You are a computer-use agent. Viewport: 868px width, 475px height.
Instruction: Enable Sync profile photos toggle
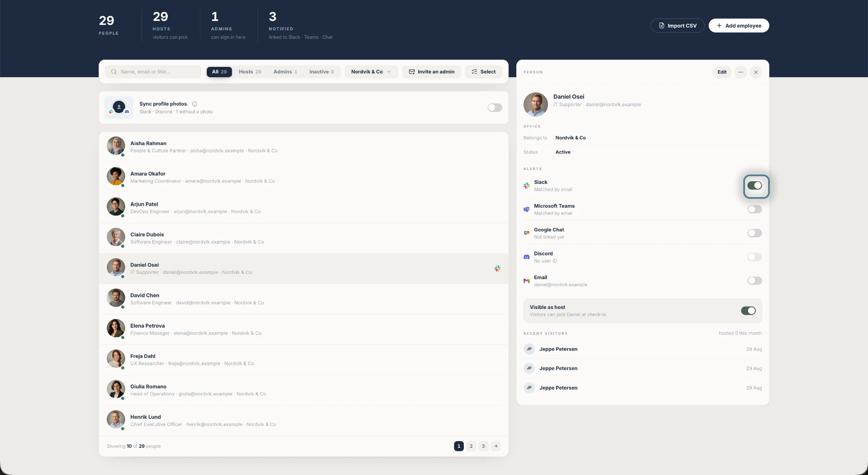[495, 108]
